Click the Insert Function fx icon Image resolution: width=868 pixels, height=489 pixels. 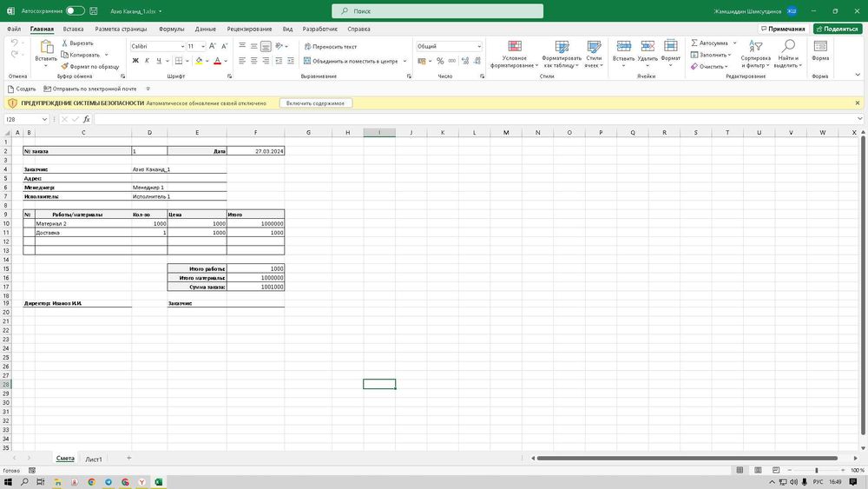86,119
